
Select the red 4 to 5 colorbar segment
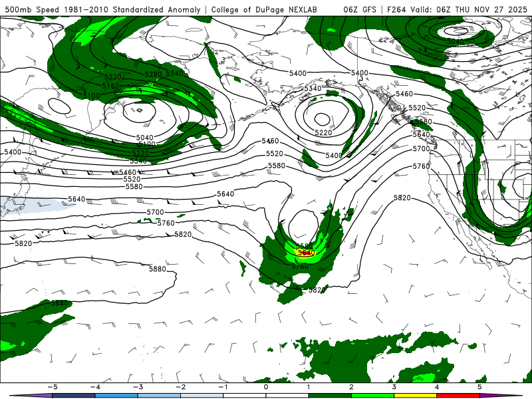pyautogui.click(x=458, y=396)
